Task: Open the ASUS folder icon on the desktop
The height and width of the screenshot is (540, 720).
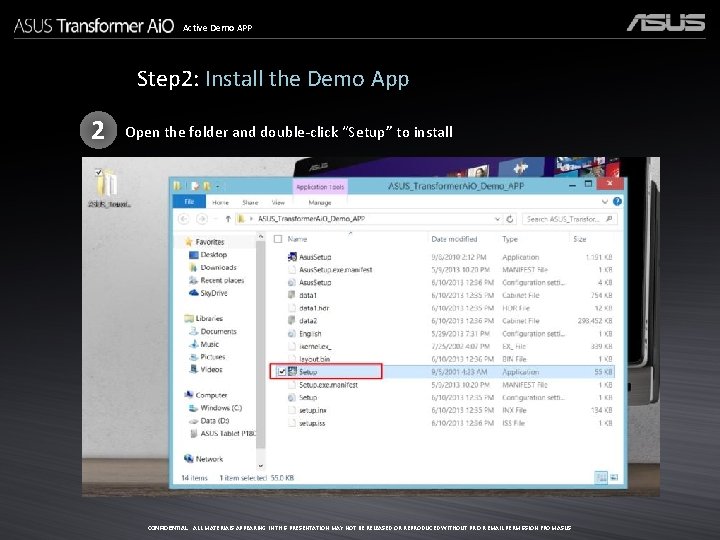Action: 108,183
